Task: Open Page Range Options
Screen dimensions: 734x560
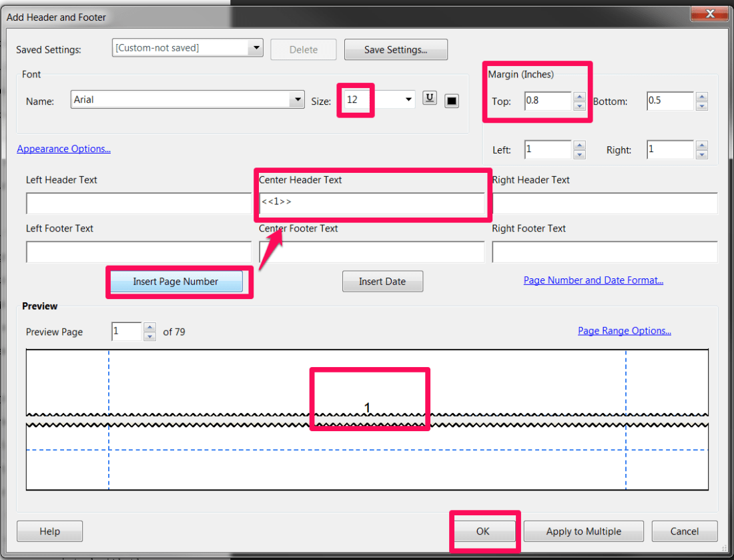Action: 624,330
